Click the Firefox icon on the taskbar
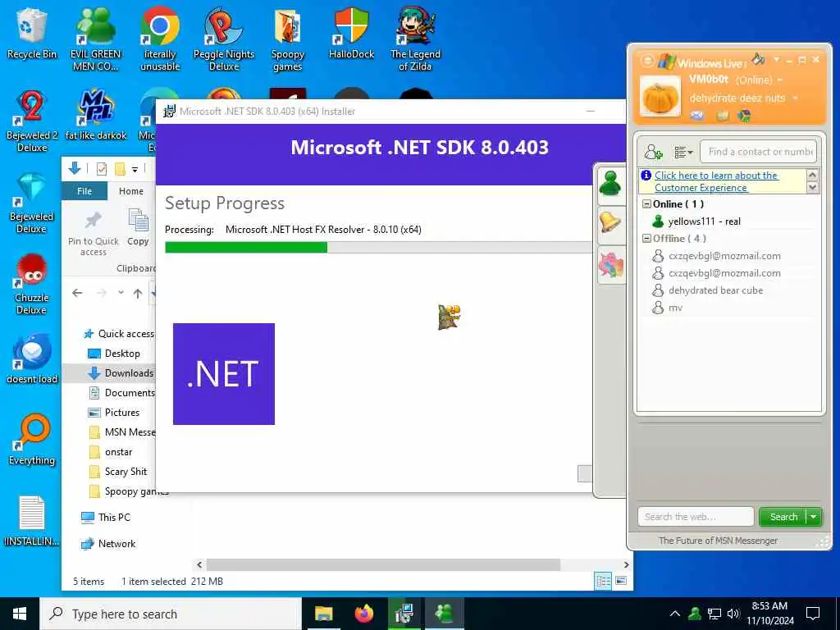 coord(363,614)
